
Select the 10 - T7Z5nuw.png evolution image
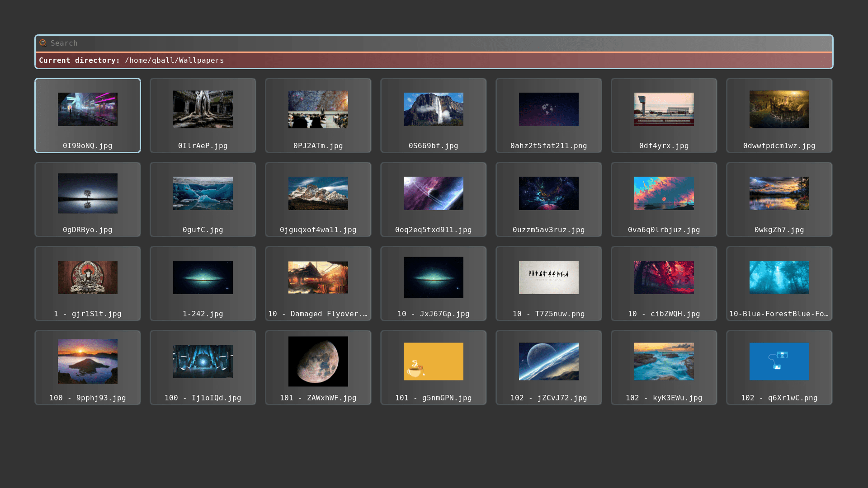(x=548, y=283)
